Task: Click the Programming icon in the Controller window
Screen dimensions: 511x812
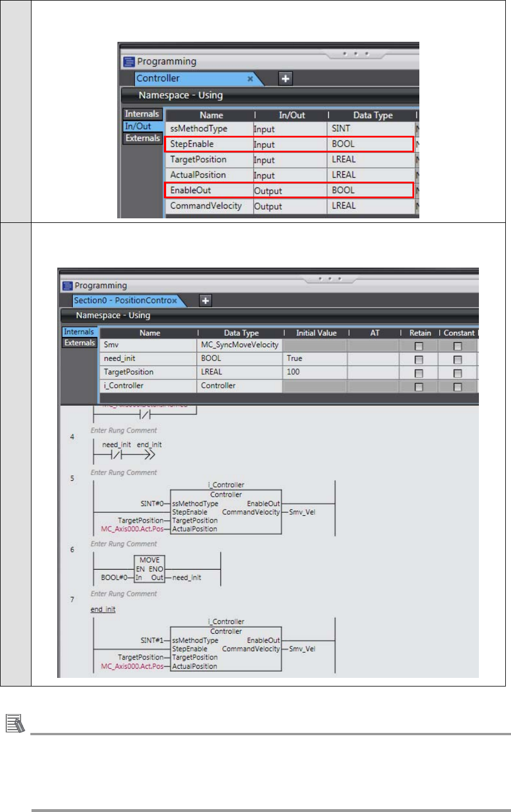Action: (128, 61)
